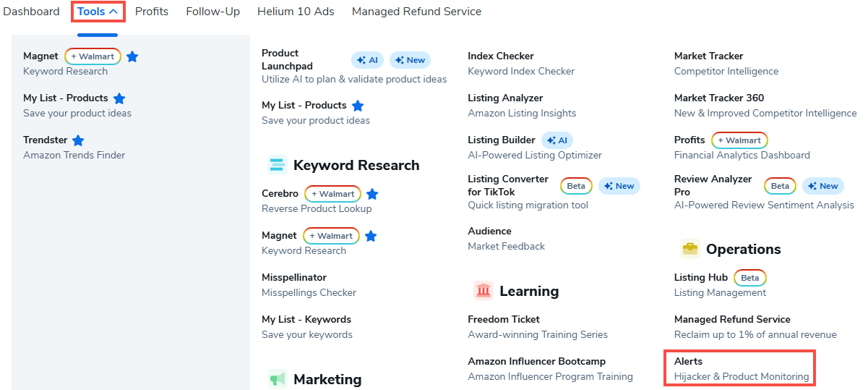Click the Operations briefcase icon

690,249
